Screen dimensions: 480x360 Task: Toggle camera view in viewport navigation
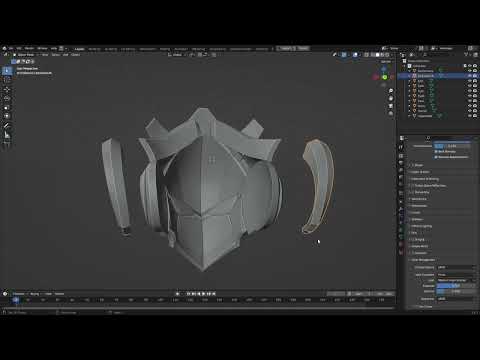[x=391, y=106]
